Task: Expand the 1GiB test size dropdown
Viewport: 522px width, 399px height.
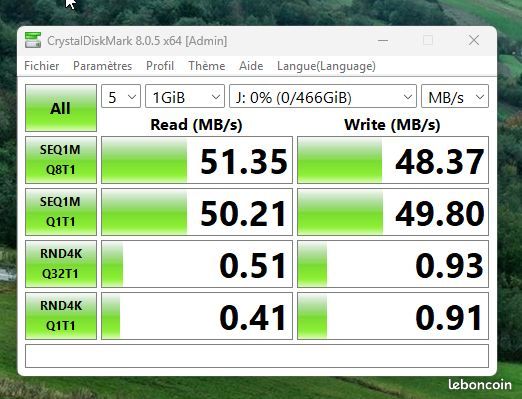Action: (x=185, y=96)
